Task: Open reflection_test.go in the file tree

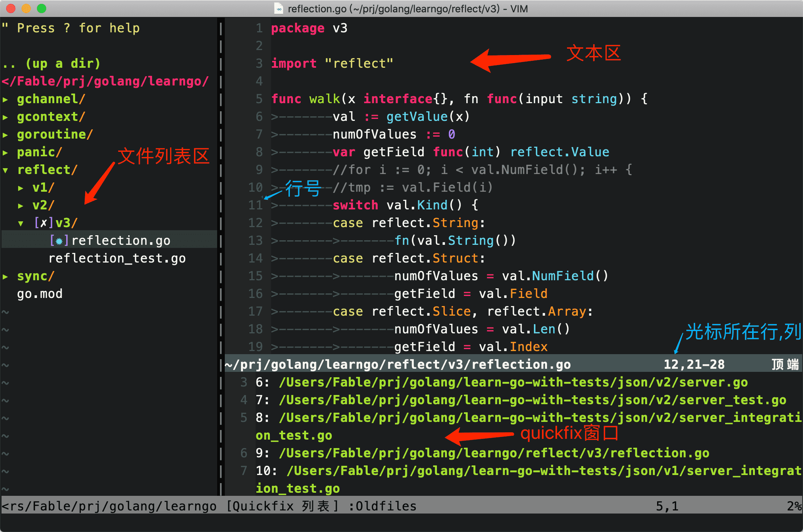Action: pyautogui.click(x=117, y=259)
